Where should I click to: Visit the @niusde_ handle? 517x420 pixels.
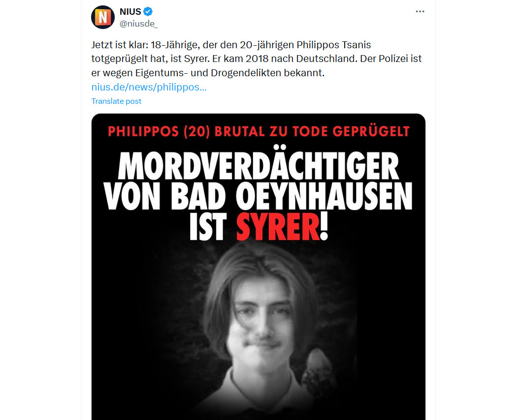coord(138,24)
